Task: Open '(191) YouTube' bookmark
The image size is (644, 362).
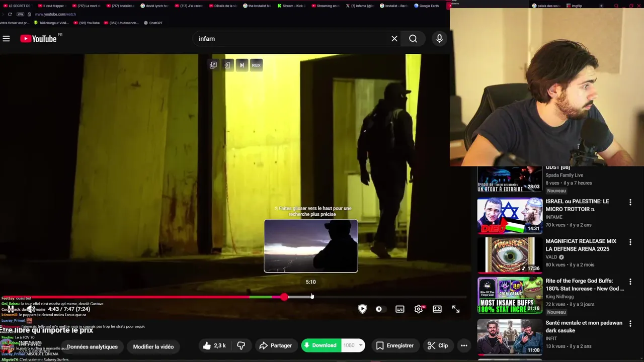Action: [87, 23]
